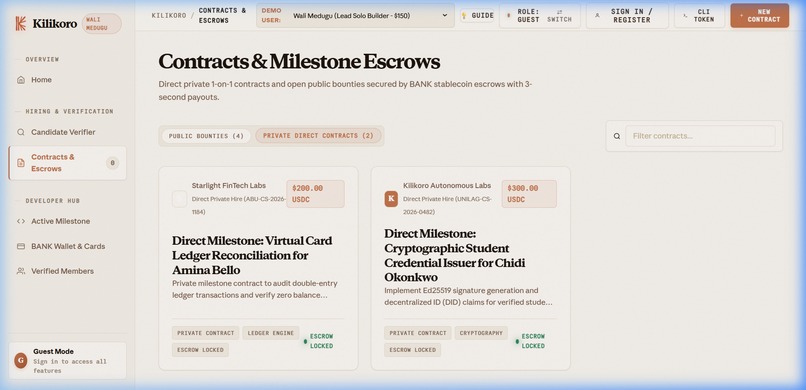Click the green escrow dot on the Starlight card
This screenshot has width=806, height=390.
coord(305,341)
